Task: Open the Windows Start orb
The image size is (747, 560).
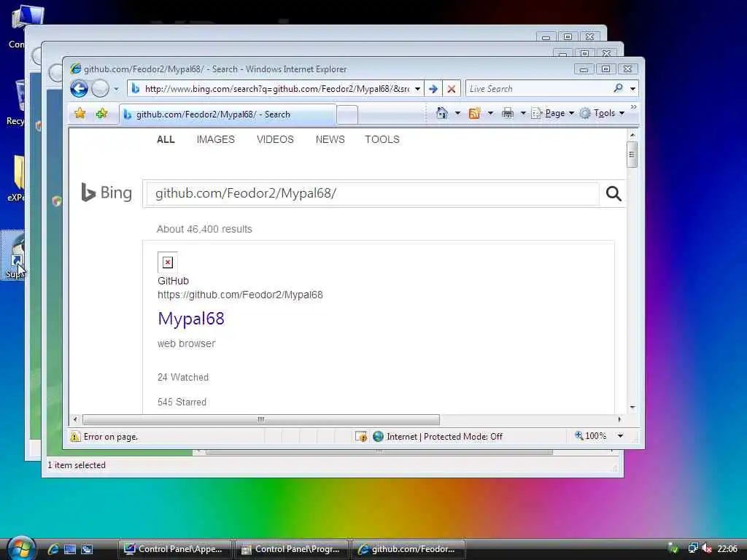Action: (x=21, y=548)
